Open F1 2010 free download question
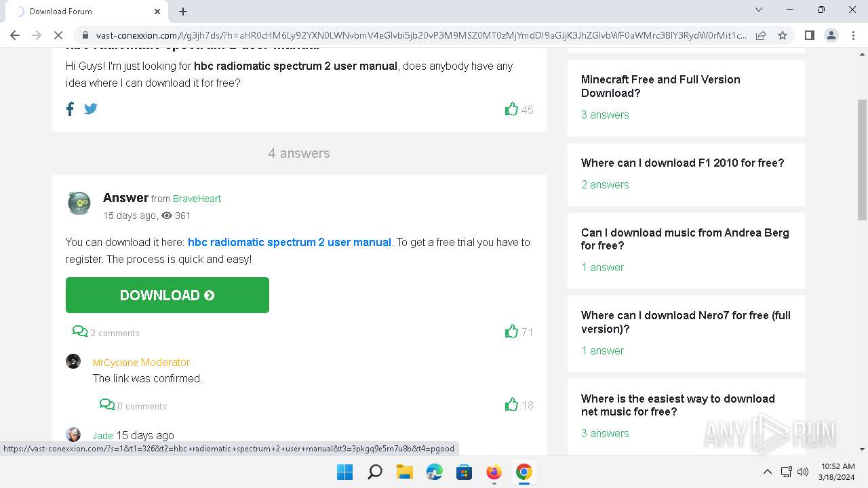 pos(682,163)
